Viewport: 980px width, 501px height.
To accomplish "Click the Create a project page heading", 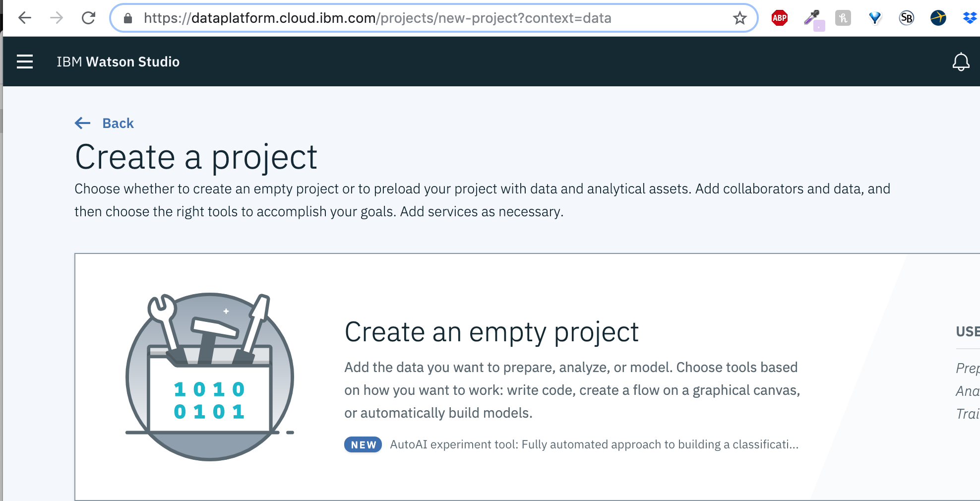I will click(196, 158).
